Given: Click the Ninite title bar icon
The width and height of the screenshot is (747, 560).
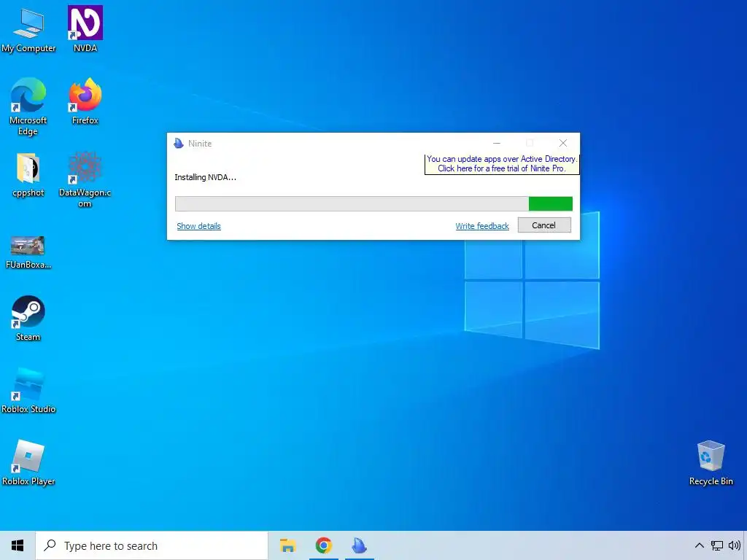Looking at the screenshot, I should click(179, 144).
